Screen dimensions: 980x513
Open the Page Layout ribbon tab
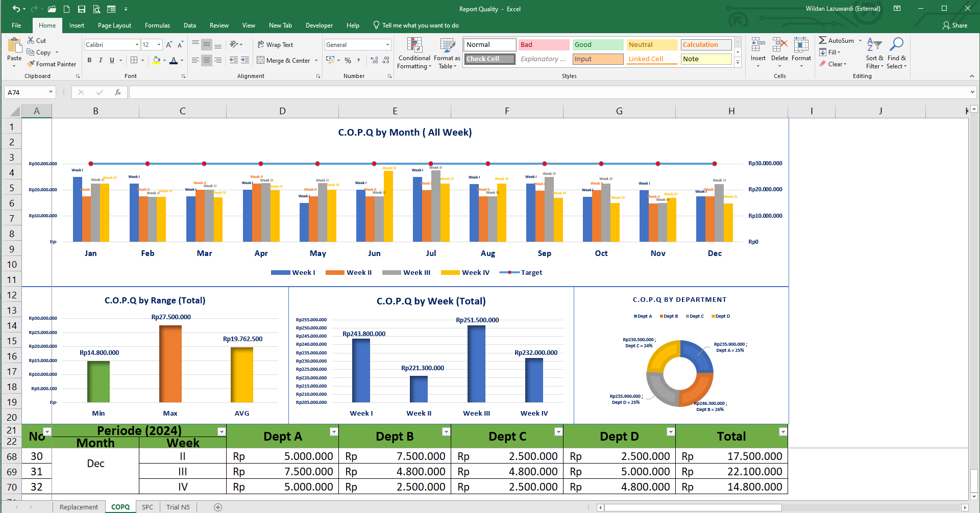pyautogui.click(x=114, y=25)
